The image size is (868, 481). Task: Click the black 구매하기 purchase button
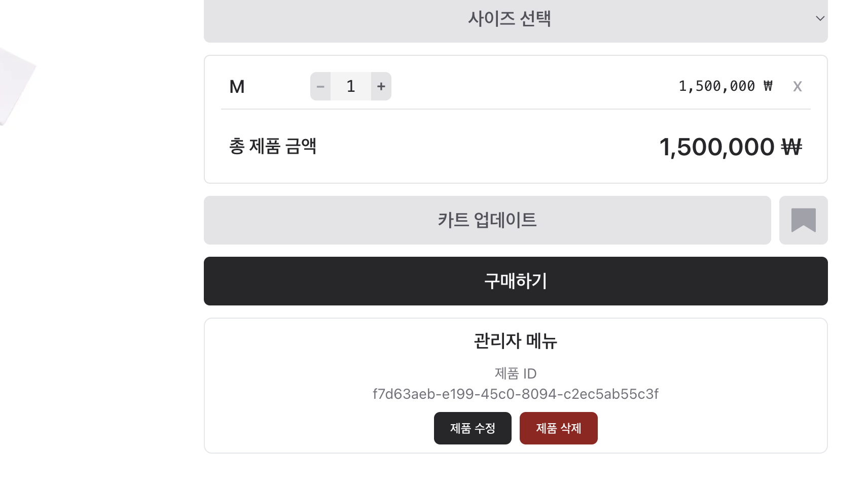pyautogui.click(x=516, y=281)
